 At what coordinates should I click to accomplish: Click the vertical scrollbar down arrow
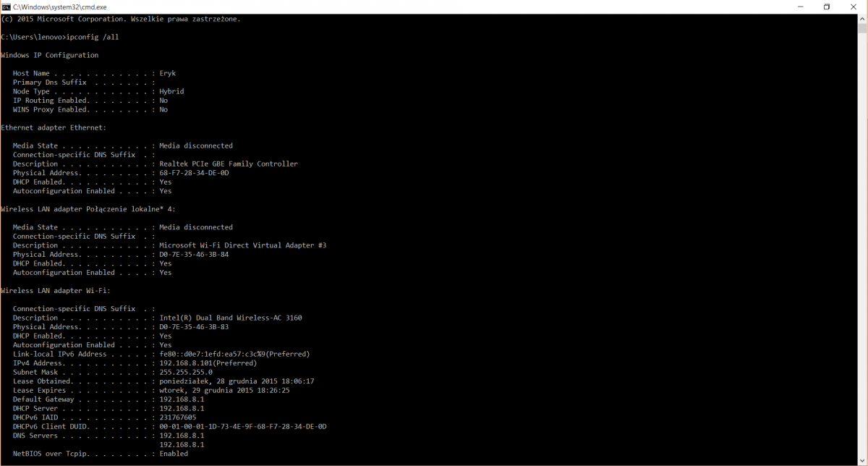(x=862, y=461)
